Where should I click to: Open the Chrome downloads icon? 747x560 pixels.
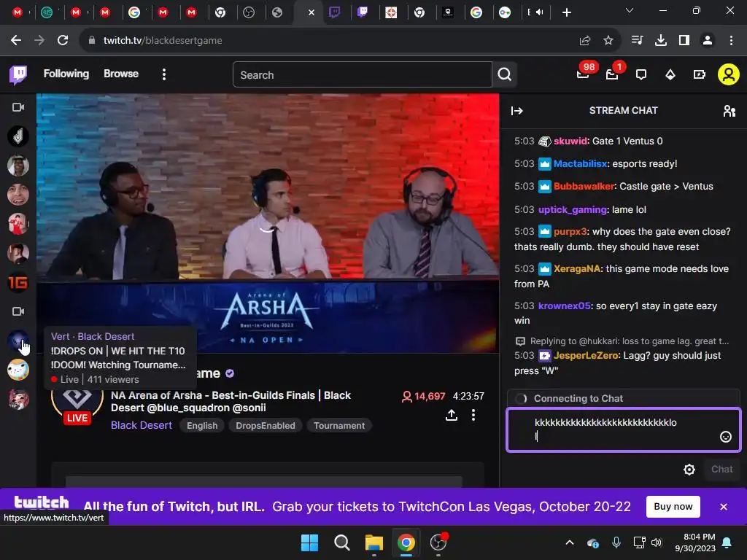(661, 41)
